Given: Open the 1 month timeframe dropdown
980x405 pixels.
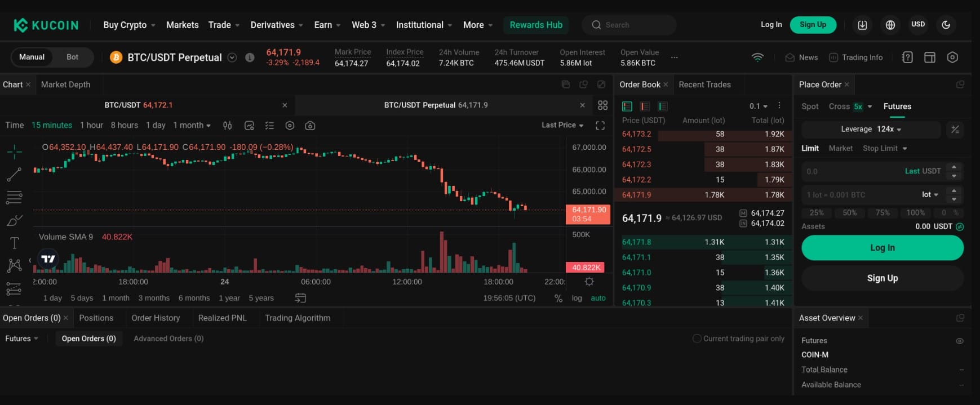Looking at the screenshot, I should pyautogui.click(x=192, y=125).
